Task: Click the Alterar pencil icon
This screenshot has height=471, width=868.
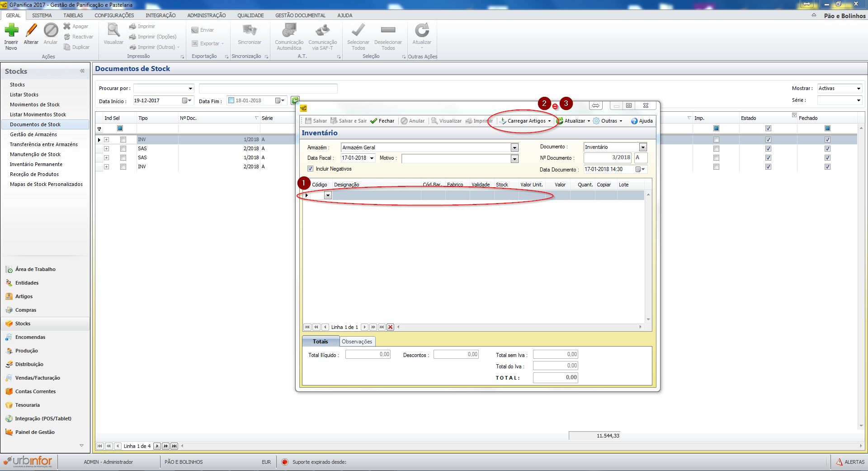Action: 31,31
